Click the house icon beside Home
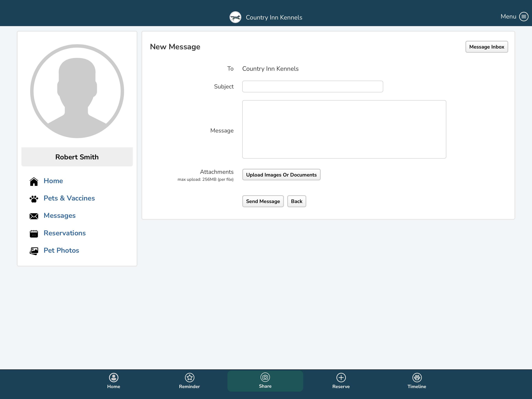Image resolution: width=532 pixels, height=399 pixels. (x=34, y=181)
